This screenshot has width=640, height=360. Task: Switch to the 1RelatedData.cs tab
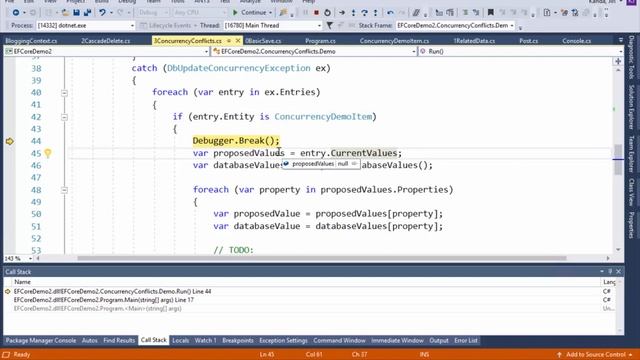[x=474, y=41]
